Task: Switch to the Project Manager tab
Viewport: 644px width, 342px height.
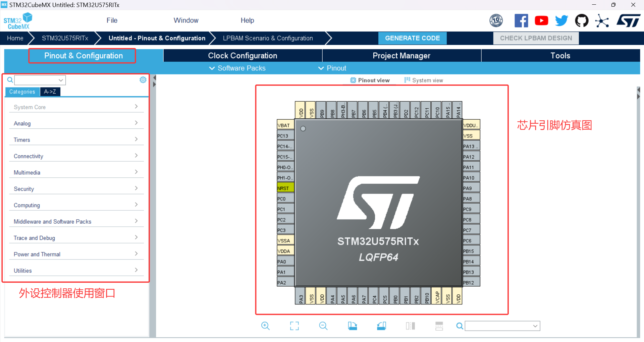Action: 401,56
